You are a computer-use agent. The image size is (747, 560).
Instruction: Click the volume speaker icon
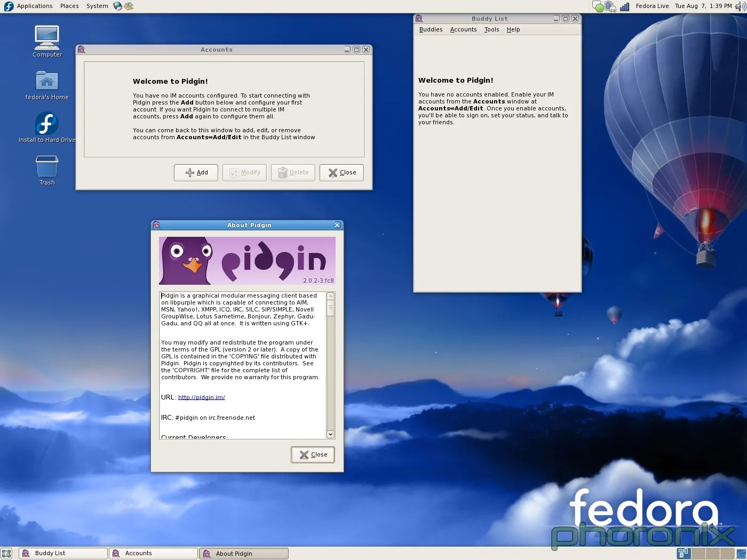[740, 6]
